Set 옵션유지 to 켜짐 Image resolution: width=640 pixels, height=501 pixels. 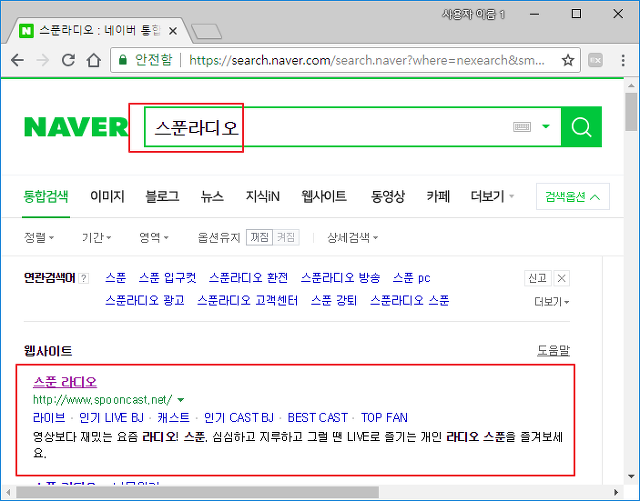pos(286,237)
